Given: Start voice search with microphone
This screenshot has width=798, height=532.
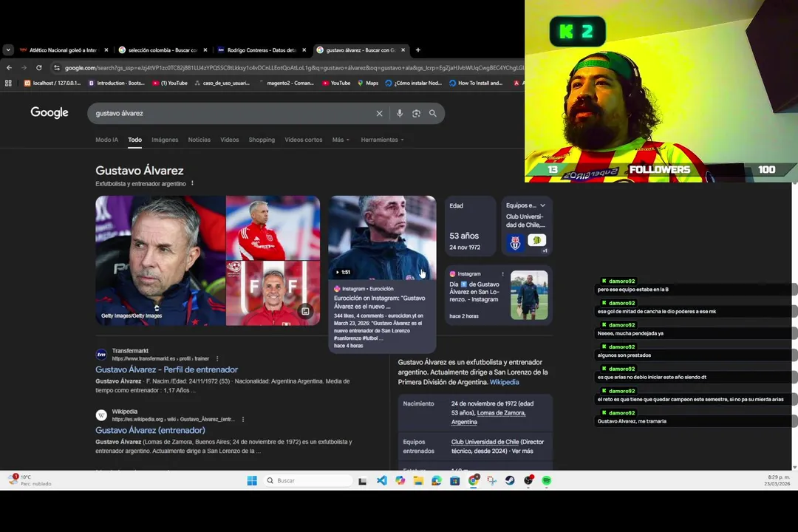Looking at the screenshot, I should [400, 114].
